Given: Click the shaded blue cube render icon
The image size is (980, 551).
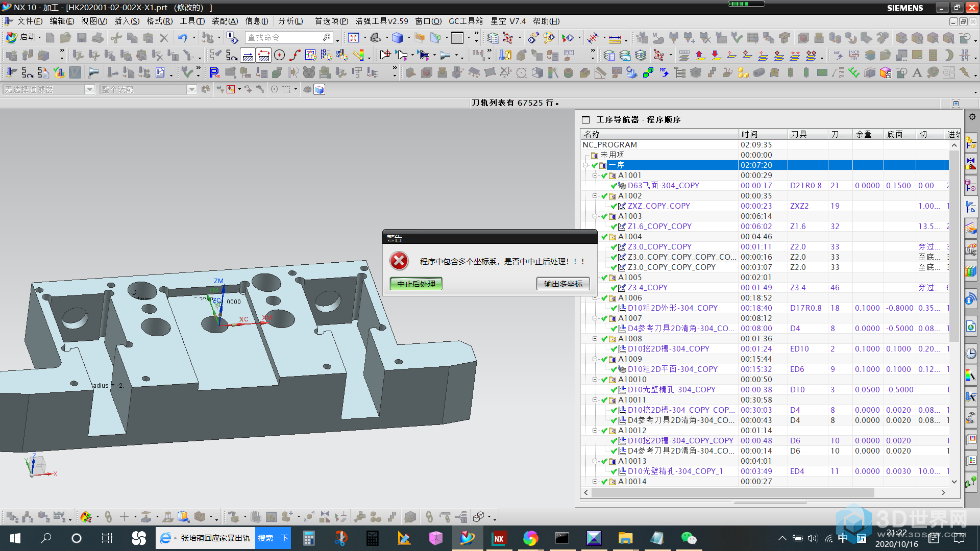Looking at the screenshot, I should (398, 37).
